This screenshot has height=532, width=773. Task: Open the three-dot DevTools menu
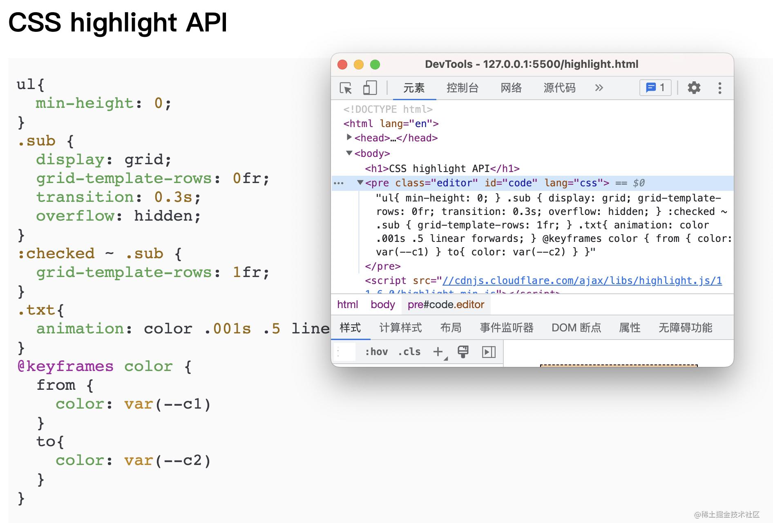(719, 88)
